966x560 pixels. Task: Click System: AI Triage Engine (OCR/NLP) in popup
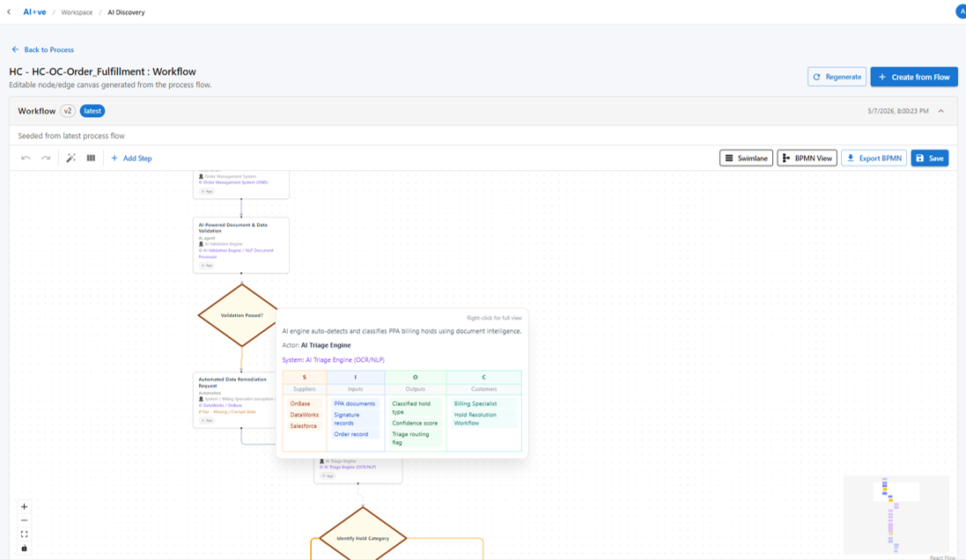(333, 360)
